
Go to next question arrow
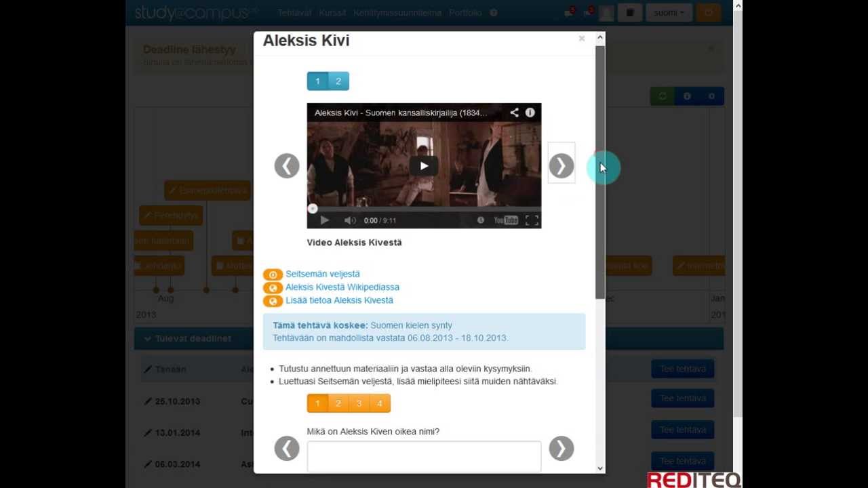pyautogui.click(x=561, y=448)
